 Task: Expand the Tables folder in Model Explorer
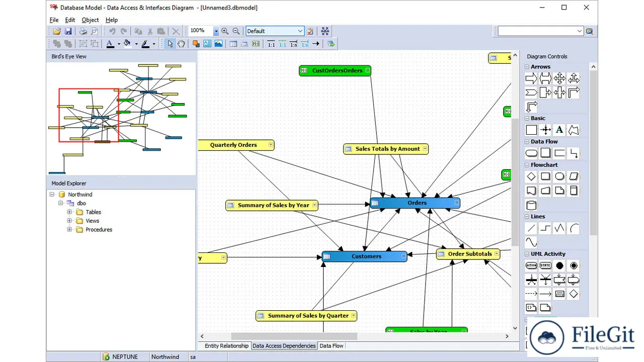tap(69, 212)
